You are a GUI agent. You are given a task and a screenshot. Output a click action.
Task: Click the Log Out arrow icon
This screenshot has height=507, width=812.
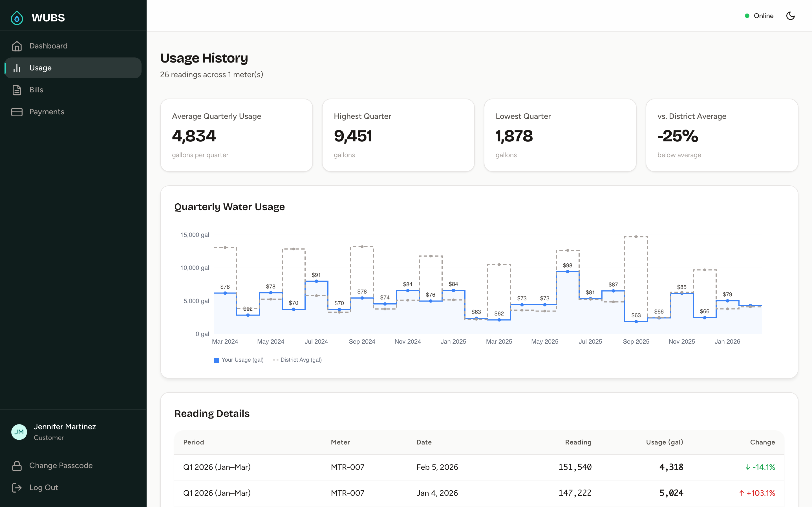tap(17, 488)
